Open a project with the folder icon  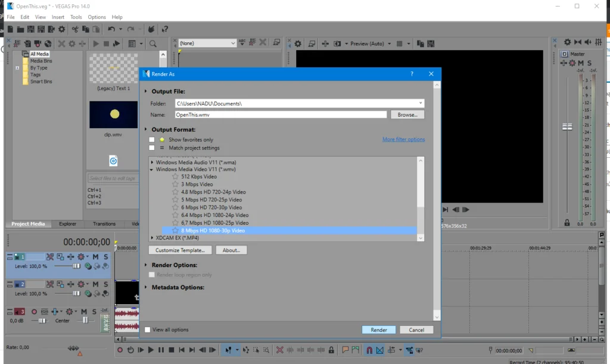[x=20, y=29]
